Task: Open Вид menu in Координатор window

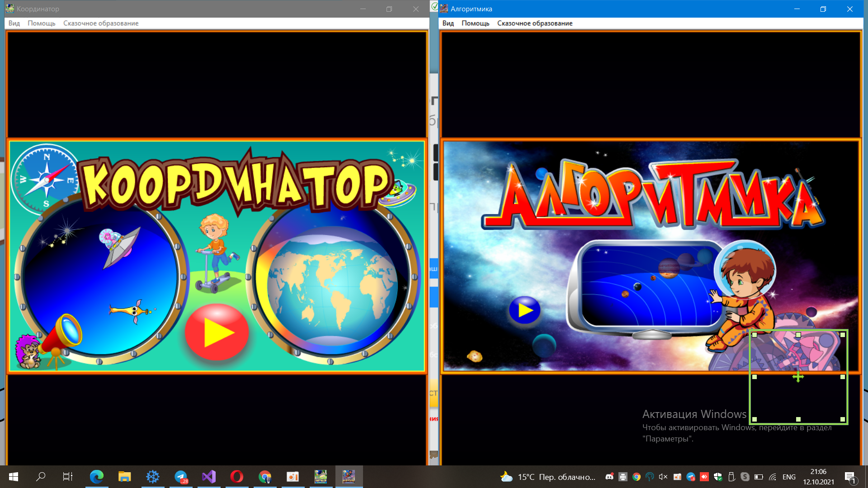Action: (14, 23)
